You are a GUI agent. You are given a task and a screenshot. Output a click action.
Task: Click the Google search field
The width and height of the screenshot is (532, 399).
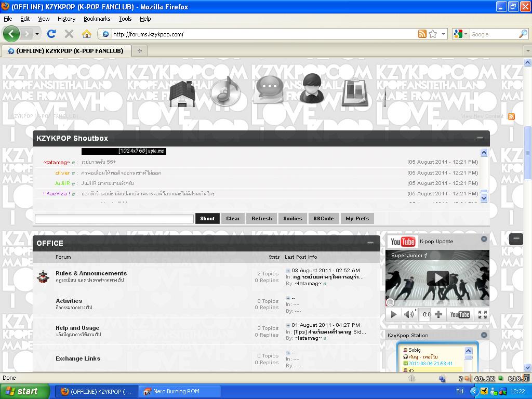[494, 34]
